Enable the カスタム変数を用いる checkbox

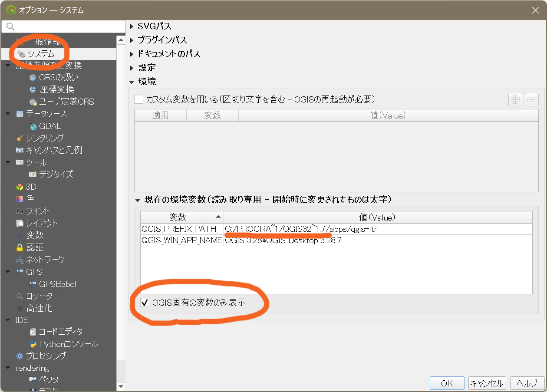(x=139, y=99)
